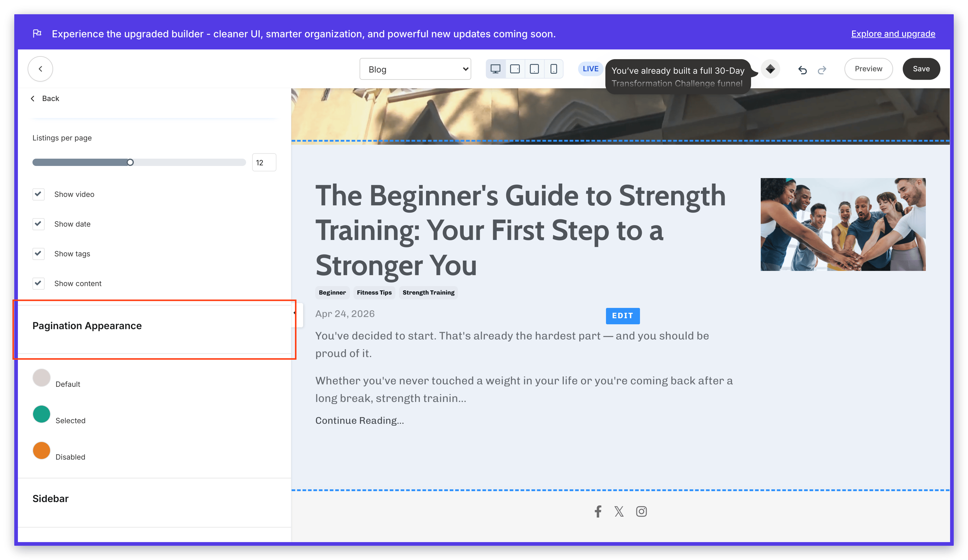Open the Continue Reading link
968x560 pixels.
(360, 420)
